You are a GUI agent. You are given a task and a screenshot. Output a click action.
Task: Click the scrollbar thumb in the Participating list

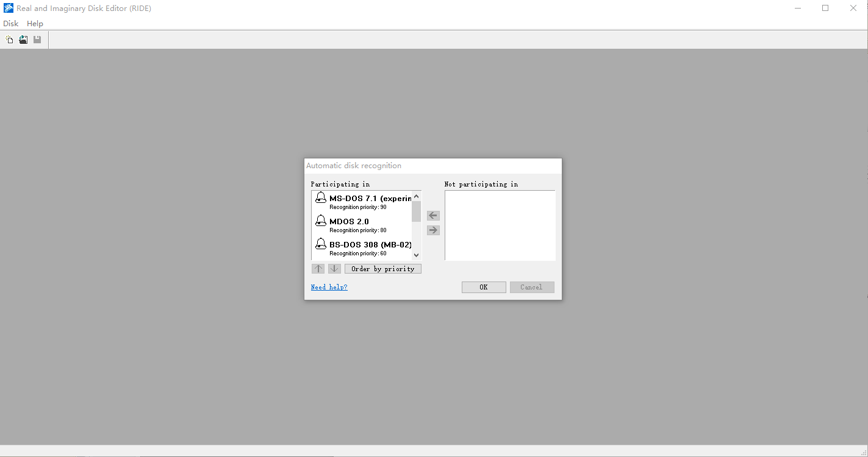(x=416, y=211)
